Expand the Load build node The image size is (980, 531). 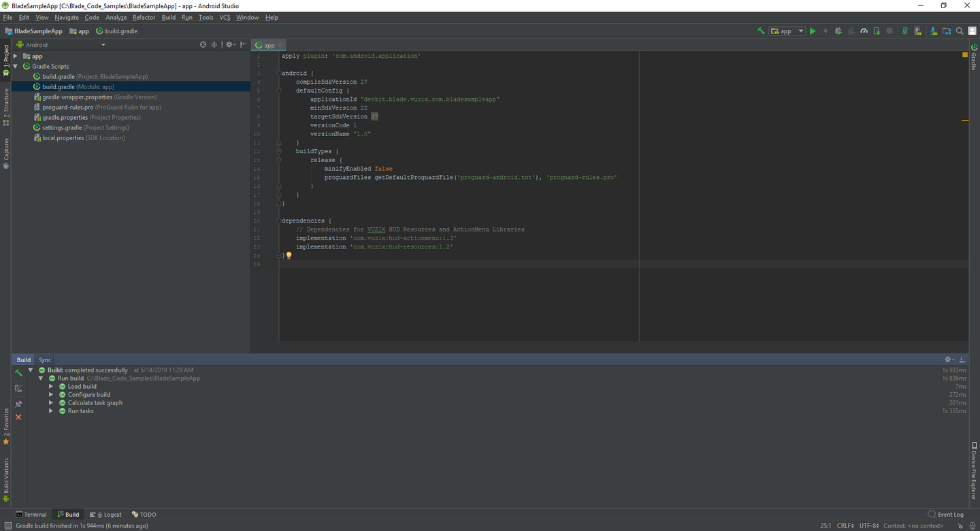pos(51,387)
